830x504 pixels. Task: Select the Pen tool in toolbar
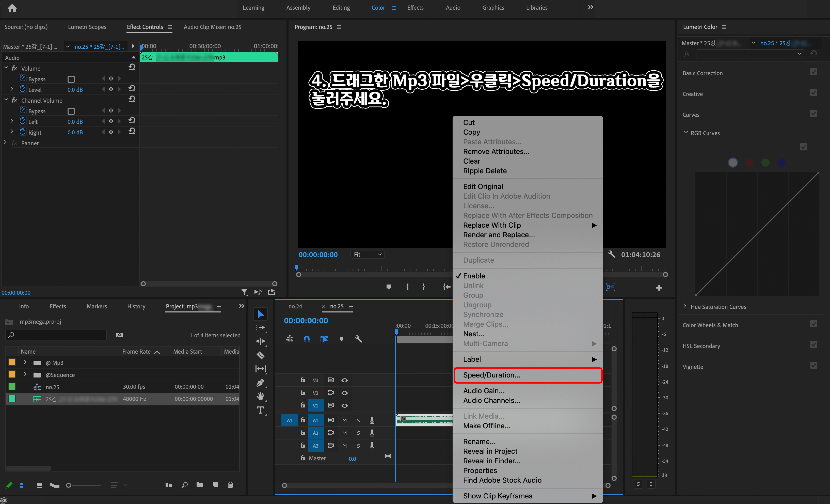click(x=260, y=383)
